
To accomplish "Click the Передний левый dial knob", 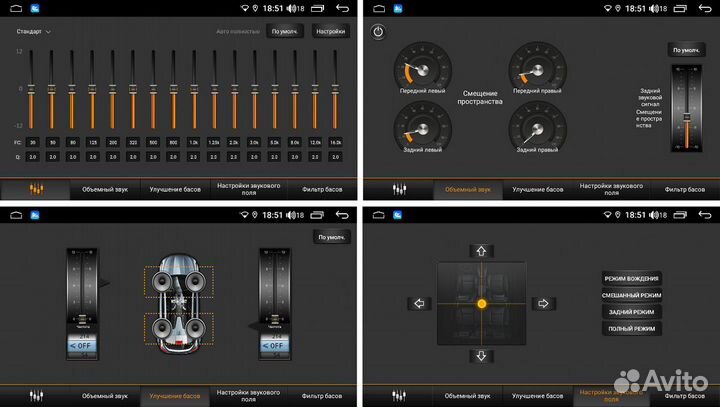I will click(x=416, y=70).
